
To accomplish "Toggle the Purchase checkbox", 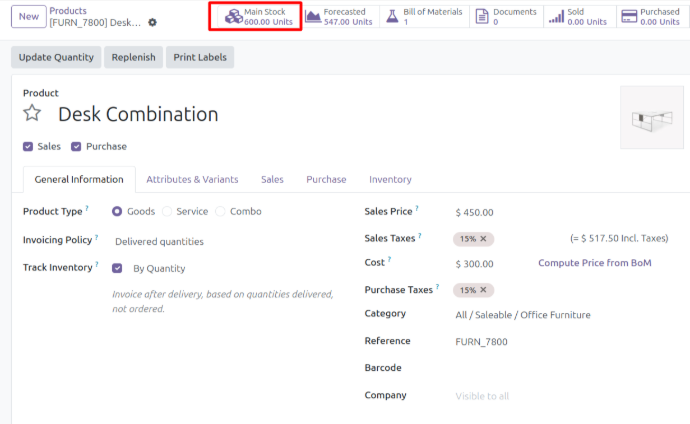I will click(x=76, y=146).
